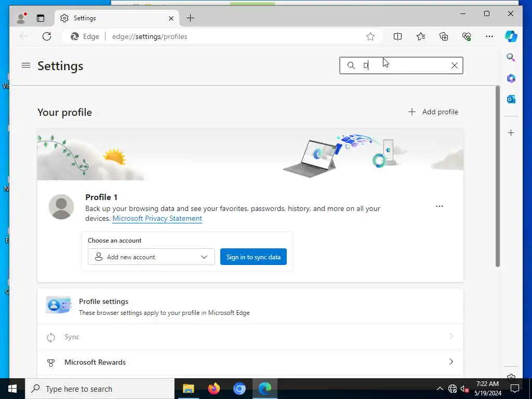The image size is (532, 399).
Task: Open Settings and more ellipsis menu
Action: pyautogui.click(x=489, y=36)
